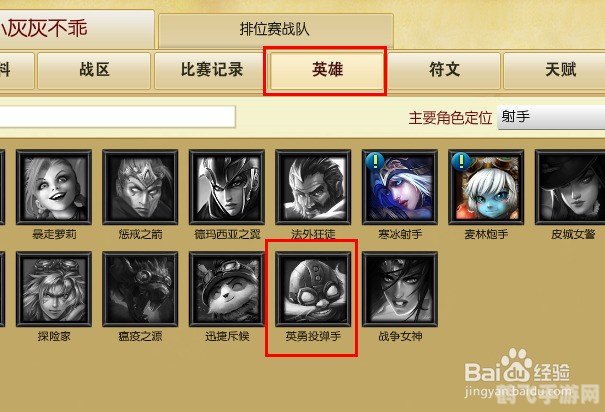This screenshot has width=605, height=412.
Task: Switch to the 英雄 tab
Action: [x=327, y=71]
